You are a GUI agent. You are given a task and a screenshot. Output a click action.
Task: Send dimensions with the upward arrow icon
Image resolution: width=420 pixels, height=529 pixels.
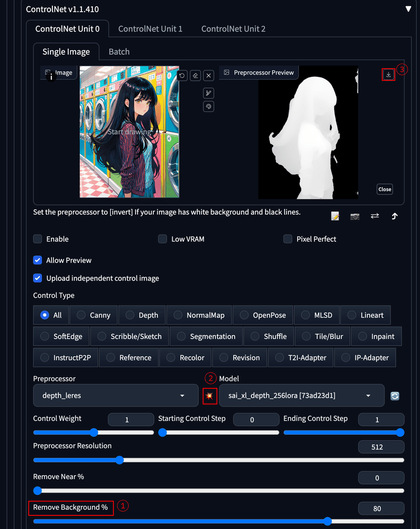394,216
